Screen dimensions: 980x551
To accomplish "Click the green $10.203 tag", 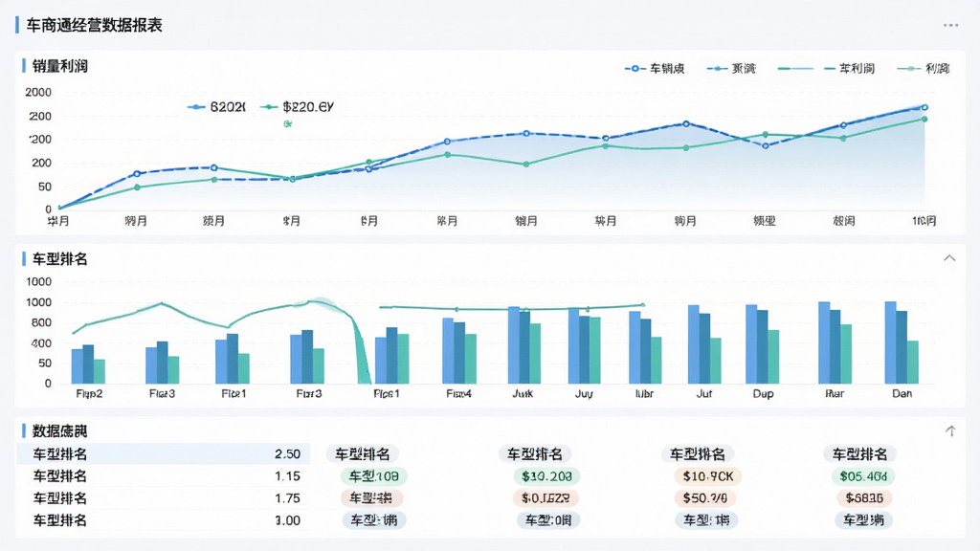I will 546,476.
